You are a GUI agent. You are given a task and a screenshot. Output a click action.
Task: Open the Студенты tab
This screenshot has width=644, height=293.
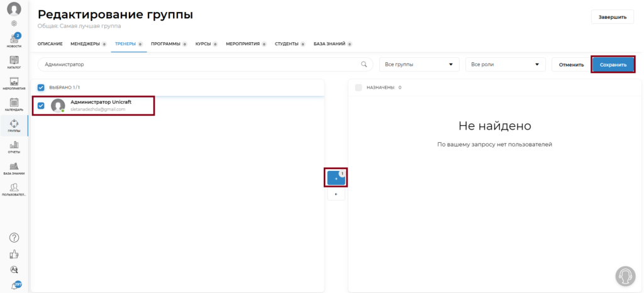(290, 44)
